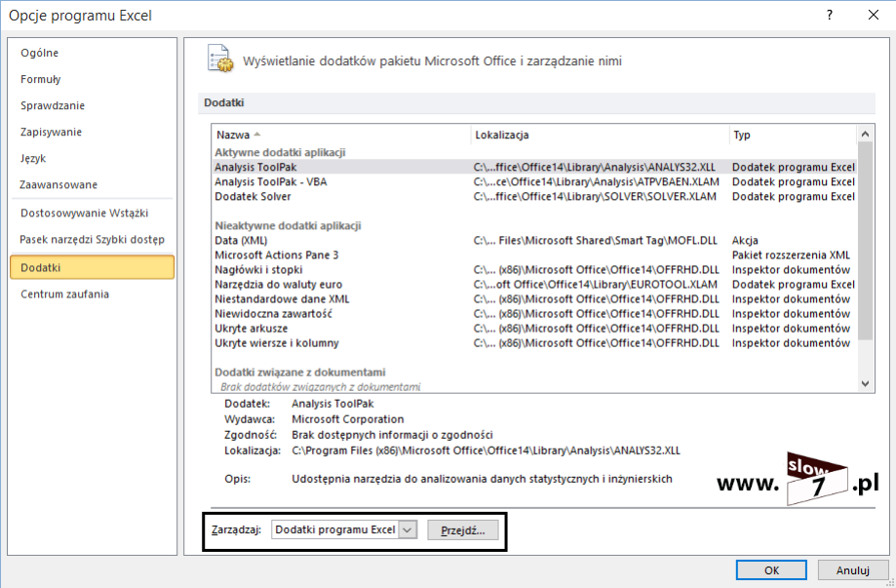Viewport: 896px width, 588px height.
Task: Sort add-ins by Typ column header
Action: pos(794,135)
